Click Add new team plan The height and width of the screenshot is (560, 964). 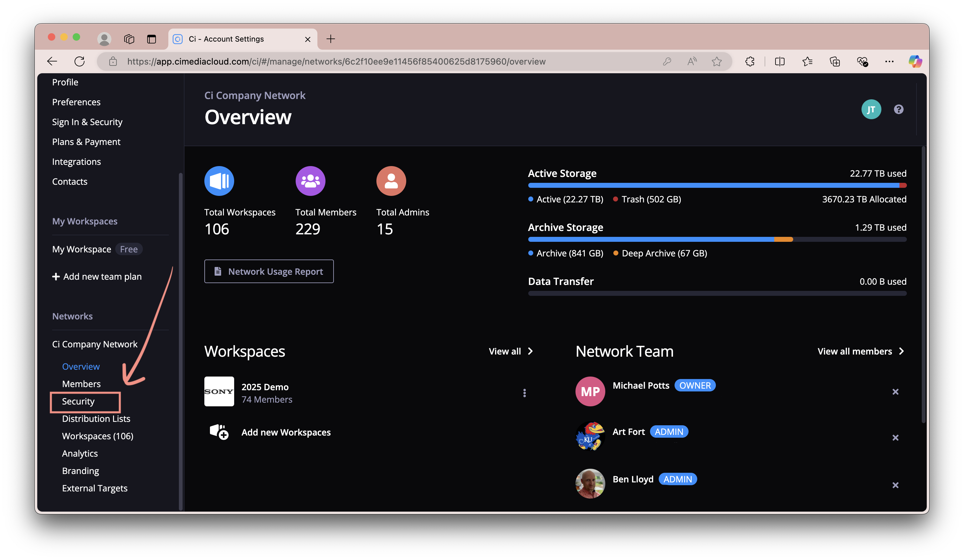97,276
